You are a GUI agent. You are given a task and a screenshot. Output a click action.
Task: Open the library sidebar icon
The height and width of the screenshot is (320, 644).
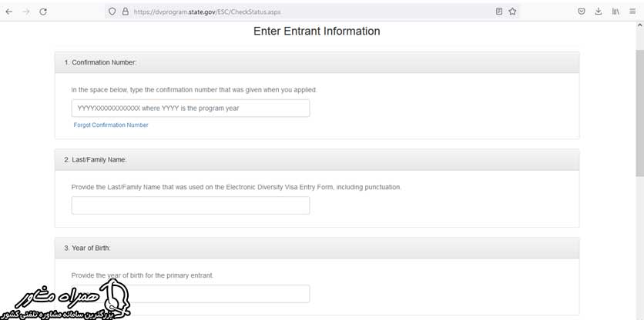tap(615, 12)
